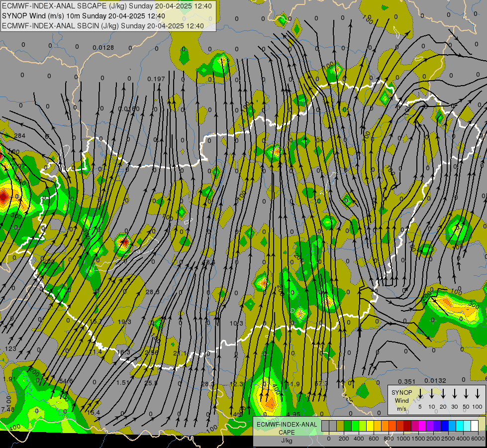Click the 'ECMWF-INDEX-ANAL' colorbar title

287,425
